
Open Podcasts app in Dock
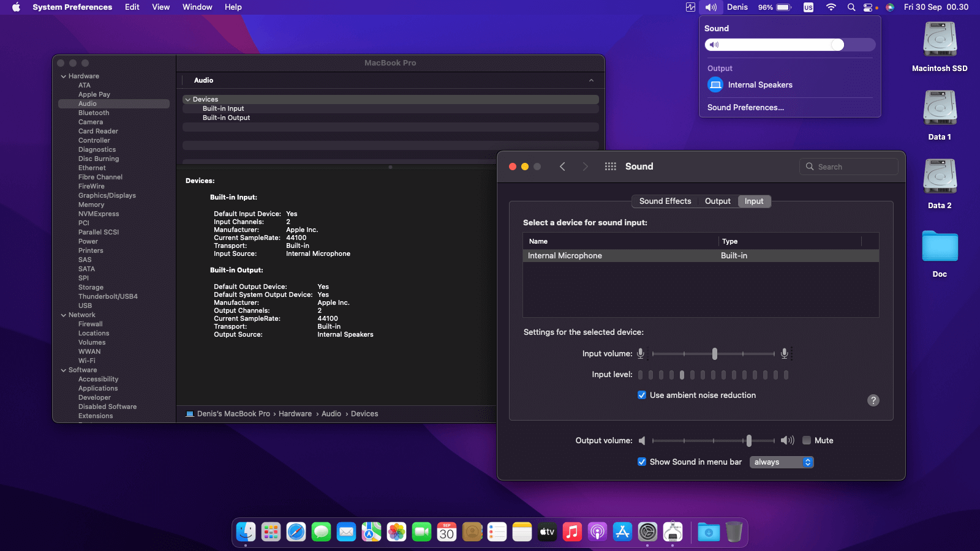(598, 532)
